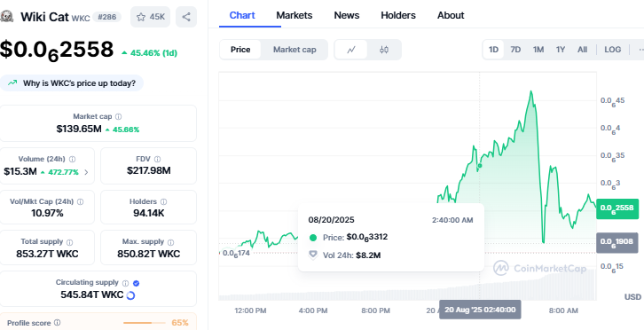
Task: Toggle LOG scale on chart
Action: [612, 50]
